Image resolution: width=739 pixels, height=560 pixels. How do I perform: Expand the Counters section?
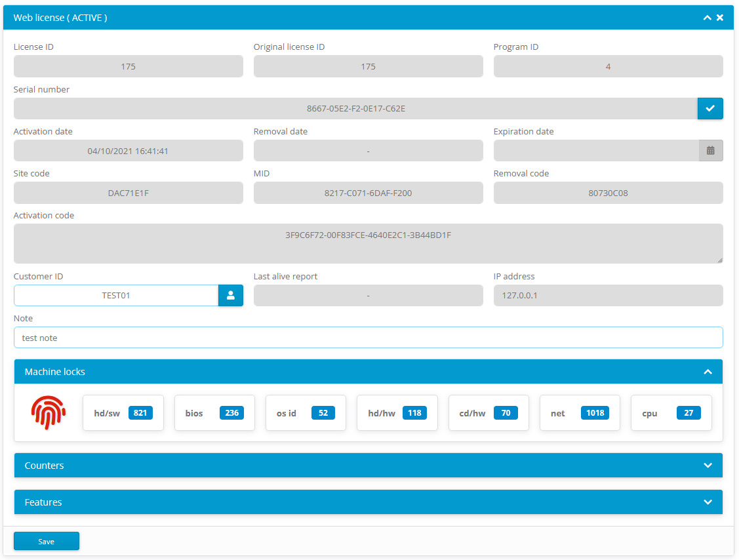point(708,466)
